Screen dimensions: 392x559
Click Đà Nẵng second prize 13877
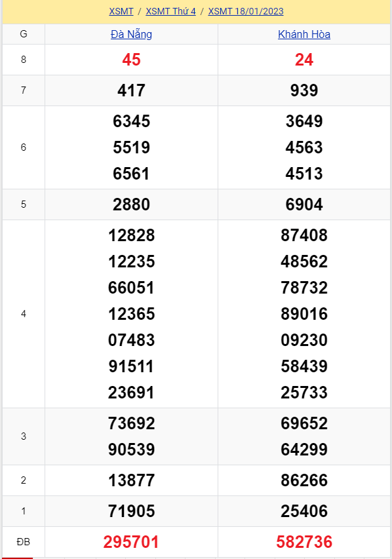(131, 480)
